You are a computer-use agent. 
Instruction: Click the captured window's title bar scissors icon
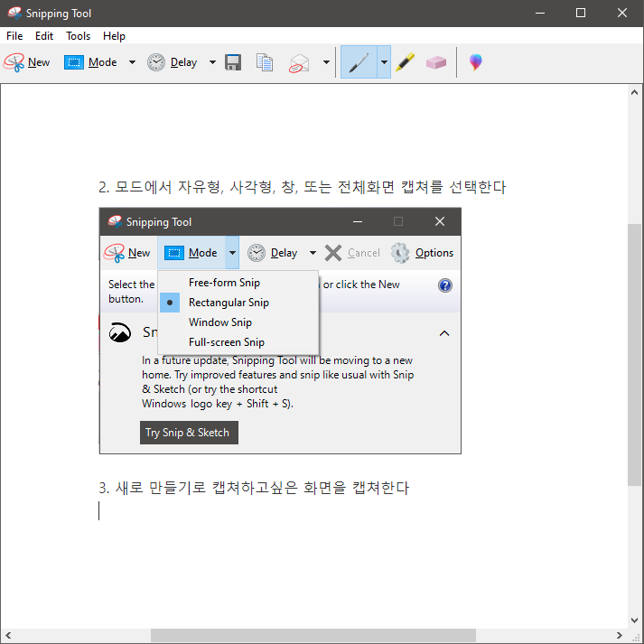tap(115, 222)
